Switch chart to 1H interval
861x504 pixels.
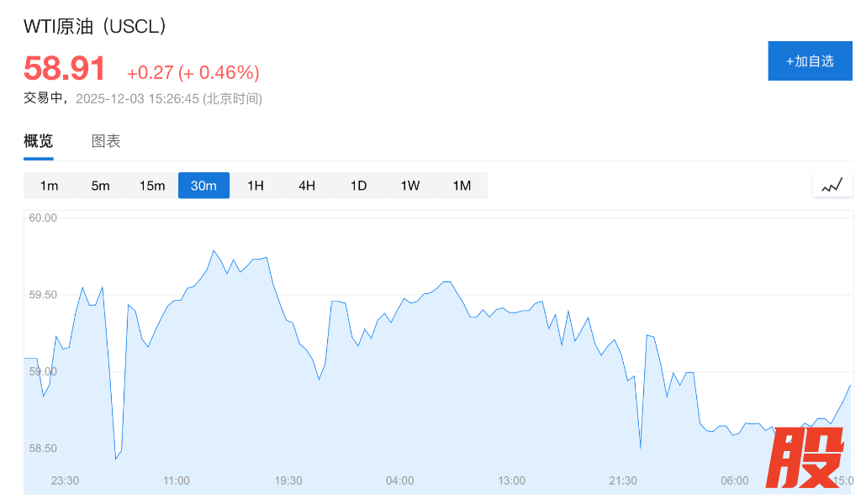[256, 186]
